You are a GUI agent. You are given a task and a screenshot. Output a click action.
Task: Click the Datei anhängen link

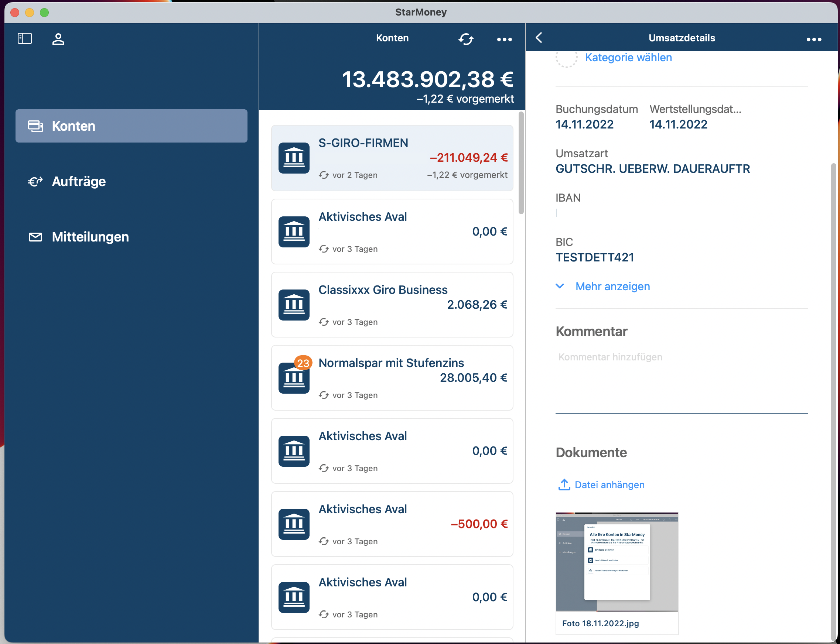[x=609, y=484]
